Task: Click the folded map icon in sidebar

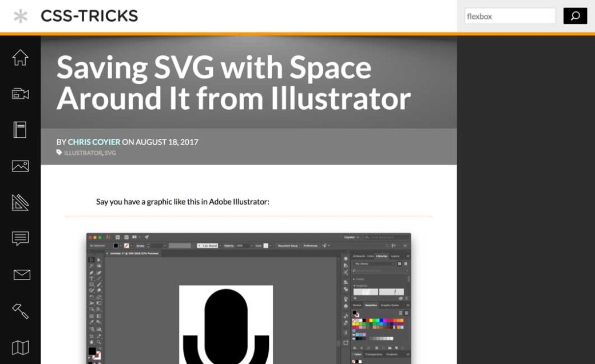Action: [x=20, y=347]
